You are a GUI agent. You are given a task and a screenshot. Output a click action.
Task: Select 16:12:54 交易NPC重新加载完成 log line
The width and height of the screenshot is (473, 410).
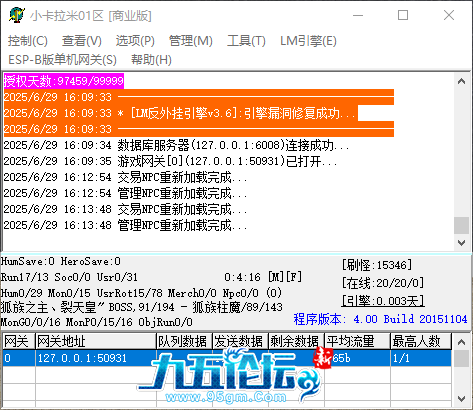click(126, 177)
